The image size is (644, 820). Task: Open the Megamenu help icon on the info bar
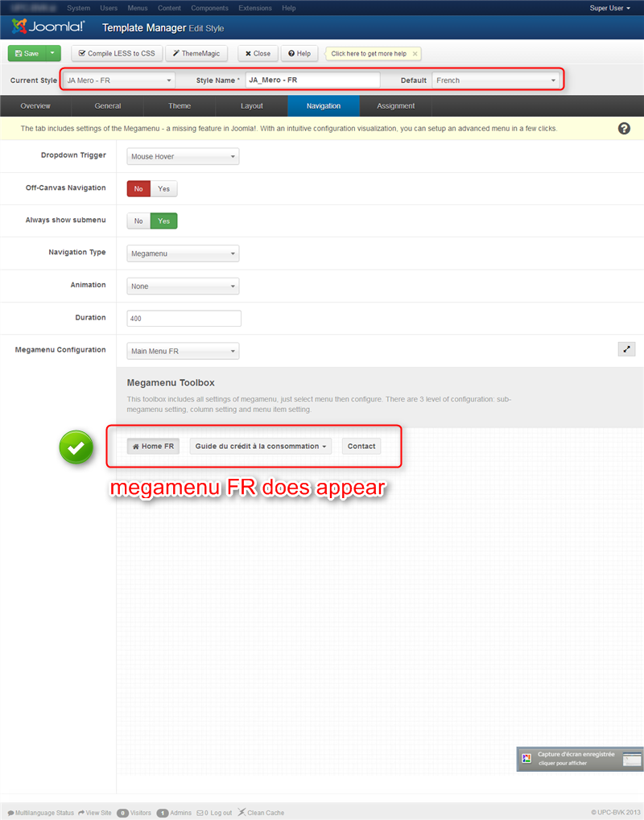624,128
